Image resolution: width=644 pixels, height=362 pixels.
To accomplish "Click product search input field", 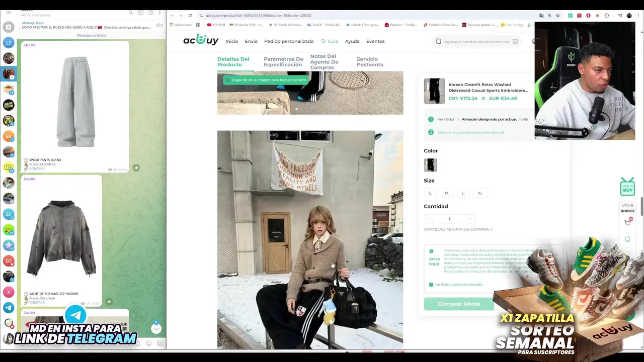I will (475, 41).
